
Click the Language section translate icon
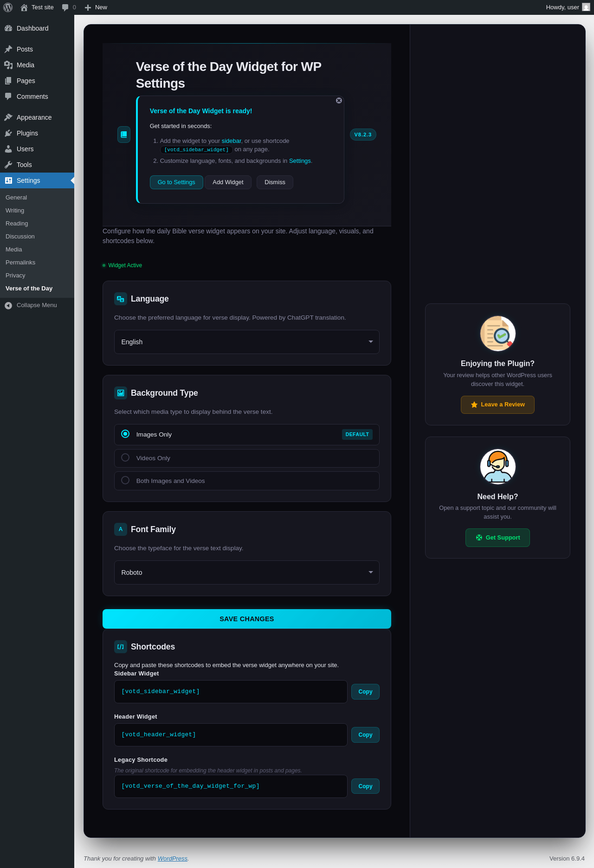coord(121,299)
